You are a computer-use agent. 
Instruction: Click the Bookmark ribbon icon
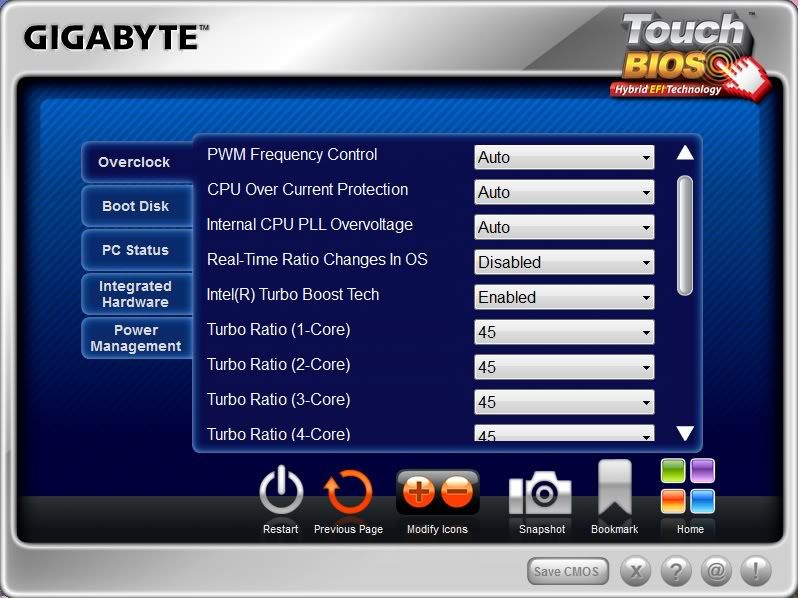tap(614, 490)
